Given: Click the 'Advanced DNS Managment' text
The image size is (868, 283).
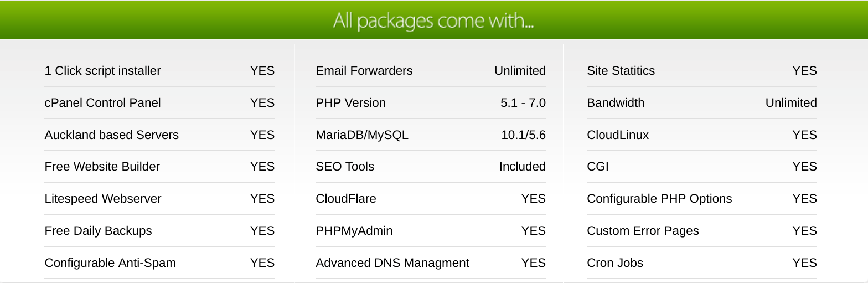Looking at the screenshot, I should (392, 263).
